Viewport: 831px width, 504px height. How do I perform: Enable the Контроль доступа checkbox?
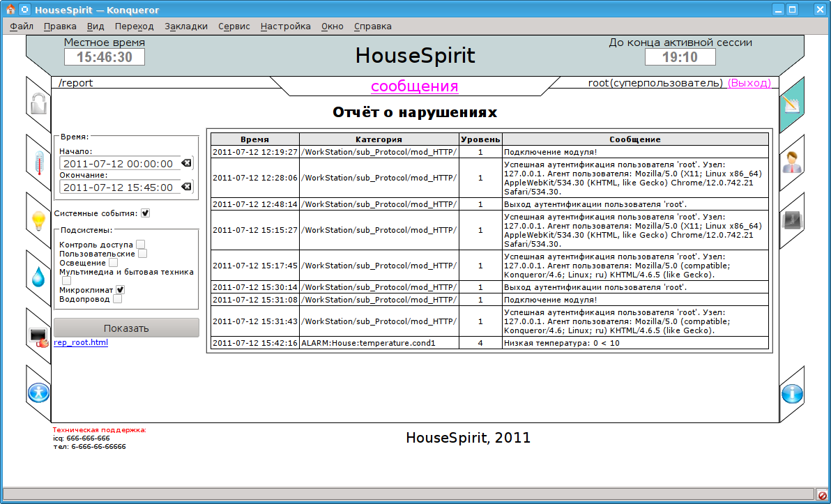140,245
